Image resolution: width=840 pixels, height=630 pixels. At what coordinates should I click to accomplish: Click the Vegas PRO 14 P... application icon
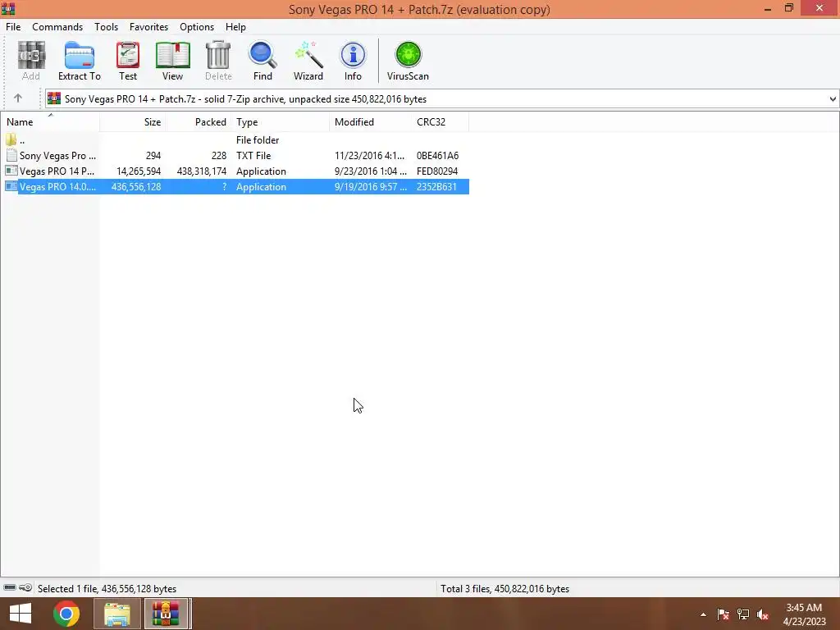point(11,171)
